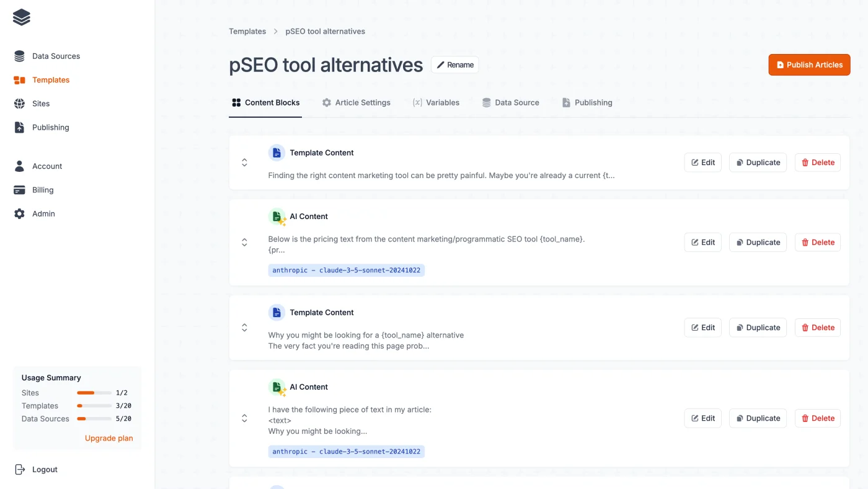Edit the '<text>' AI Content block
This screenshot has height=489, width=868.
[x=702, y=418]
